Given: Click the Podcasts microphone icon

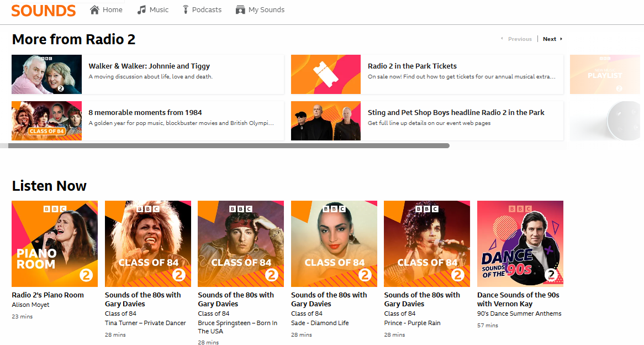Looking at the screenshot, I should (186, 10).
